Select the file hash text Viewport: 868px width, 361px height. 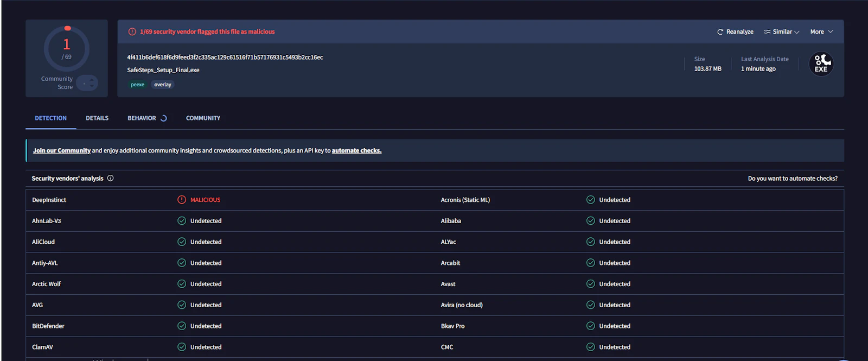pyautogui.click(x=225, y=58)
